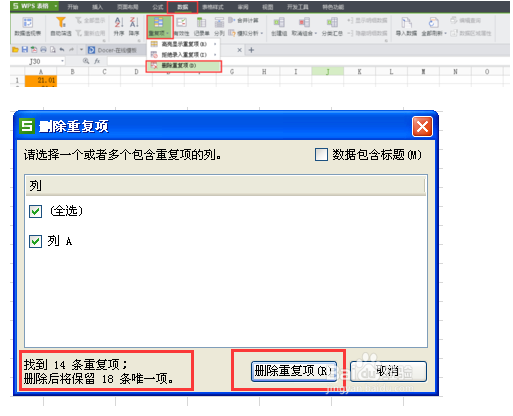Switch to the 特色功能 ribbon tab
Viewport: 513px width, 416px height.
click(333, 7)
